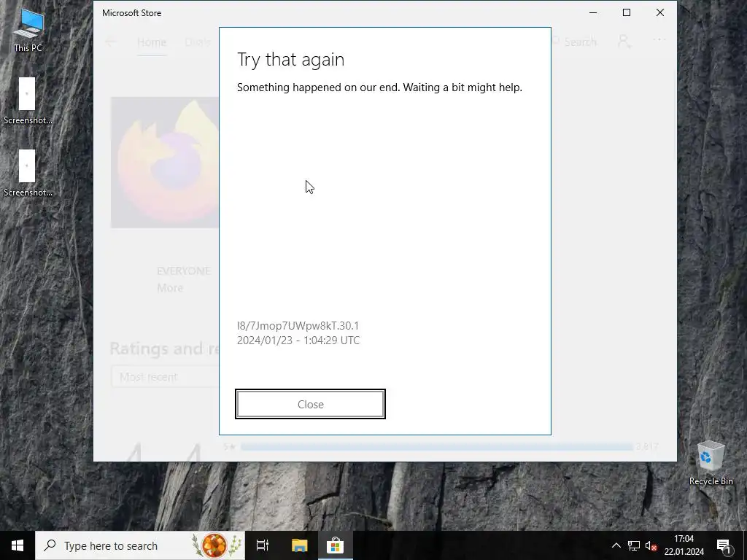The image size is (747, 560).
Task: Click the search highlights food icon
Action: click(216, 545)
